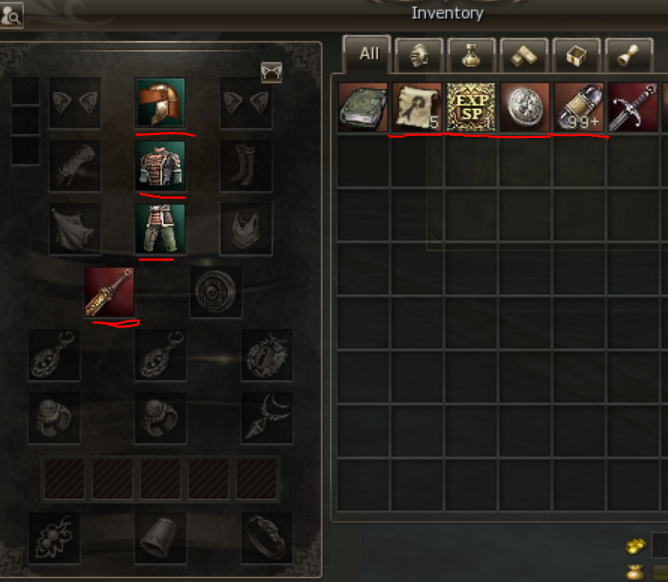Viewport: 668px width, 582px height.
Task: Click the gold coins adena icon
Action: (x=636, y=545)
